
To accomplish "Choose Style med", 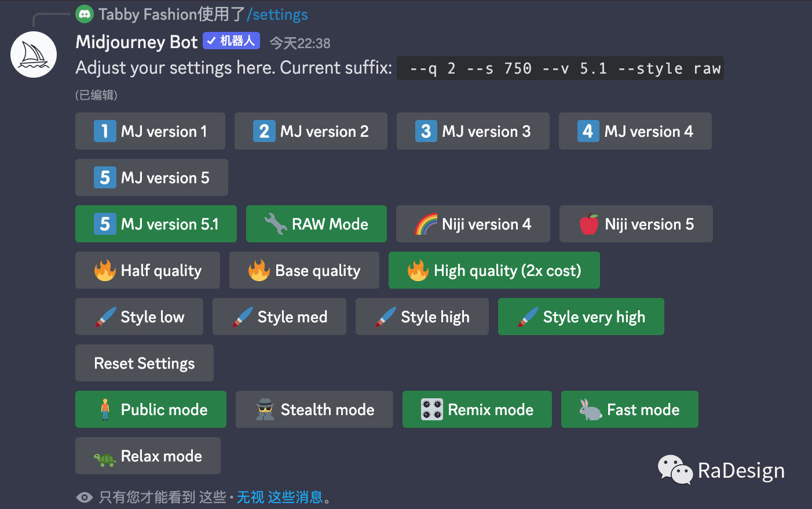I will point(279,317).
